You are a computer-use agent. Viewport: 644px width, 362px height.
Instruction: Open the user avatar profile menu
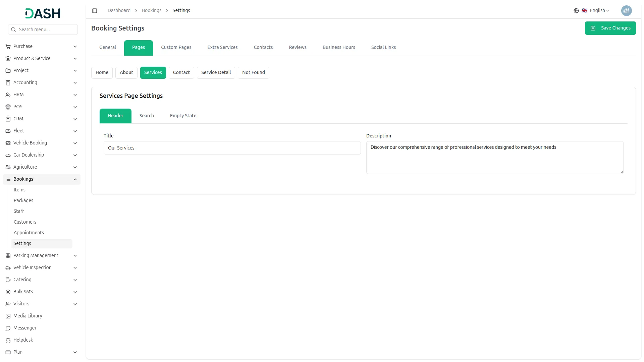tap(626, 11)
